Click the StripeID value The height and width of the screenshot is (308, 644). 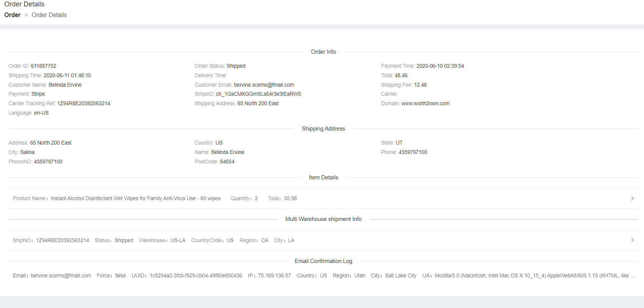click(x=258, y=94)
